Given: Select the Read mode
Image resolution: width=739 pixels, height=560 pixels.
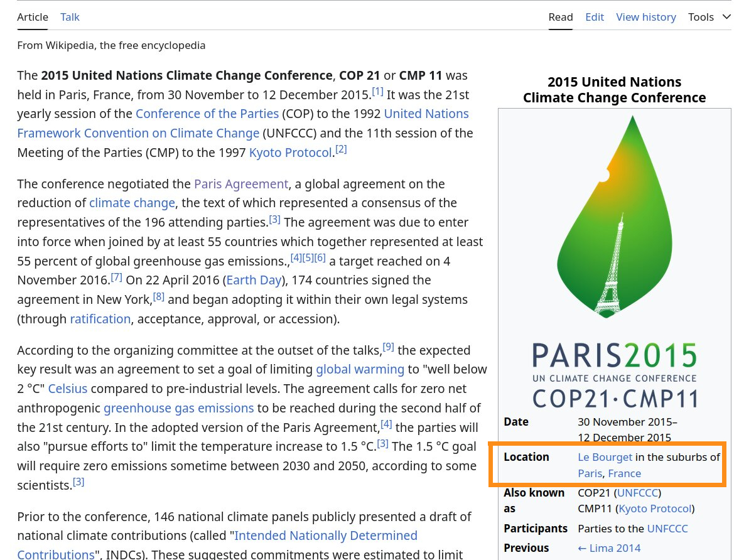Looking at the screenshot, I should point(560,16).
